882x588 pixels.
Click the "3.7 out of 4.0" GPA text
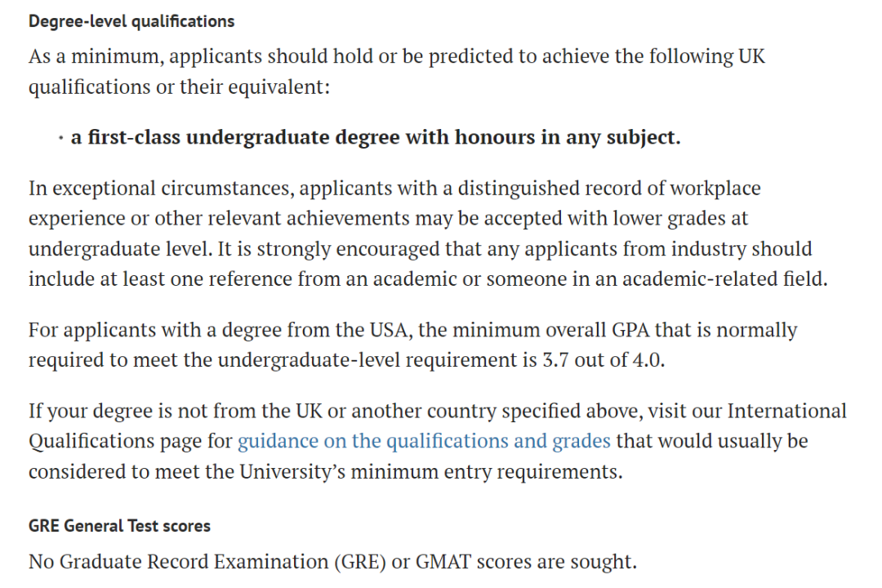point(602,360)
